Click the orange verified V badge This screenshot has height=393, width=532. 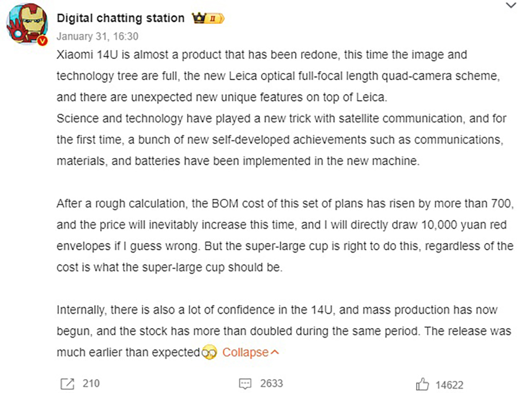[x=42, y=40]
